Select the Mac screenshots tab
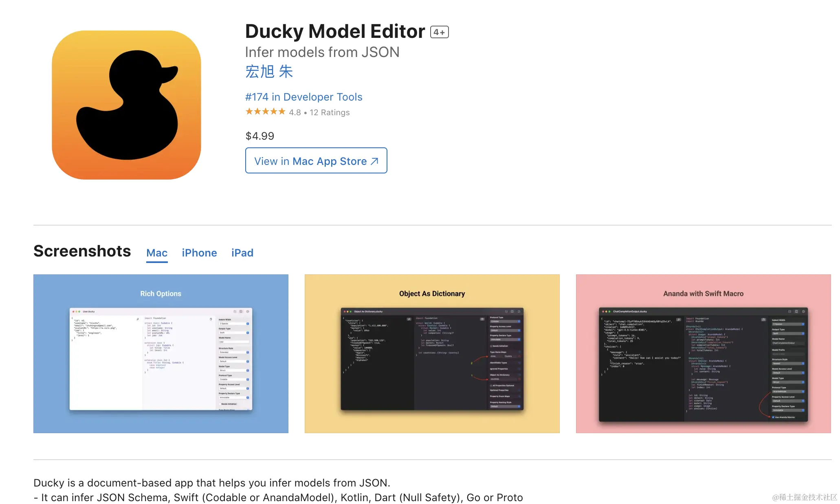Image resolution: width=840 pixels, height=504 pixels. 157,253
